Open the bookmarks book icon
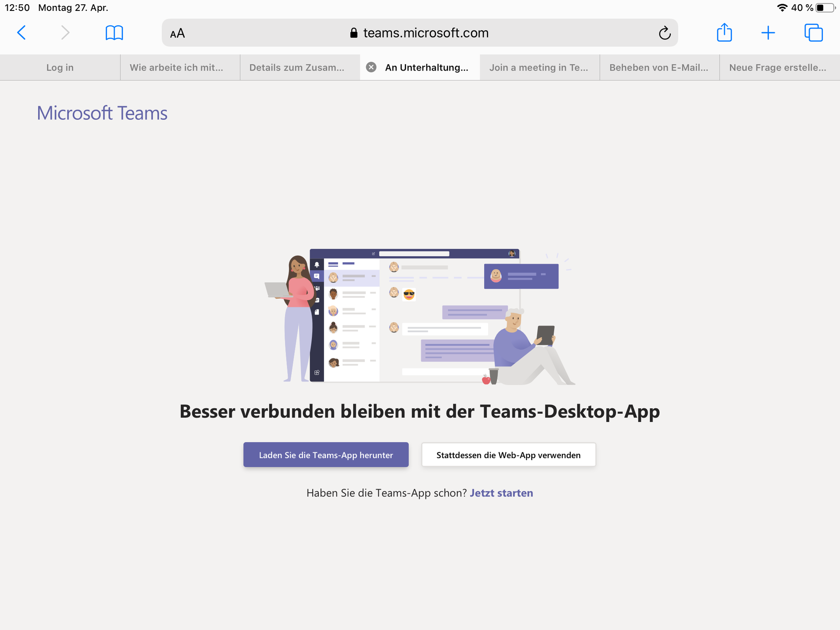 (x=114, y=33)
